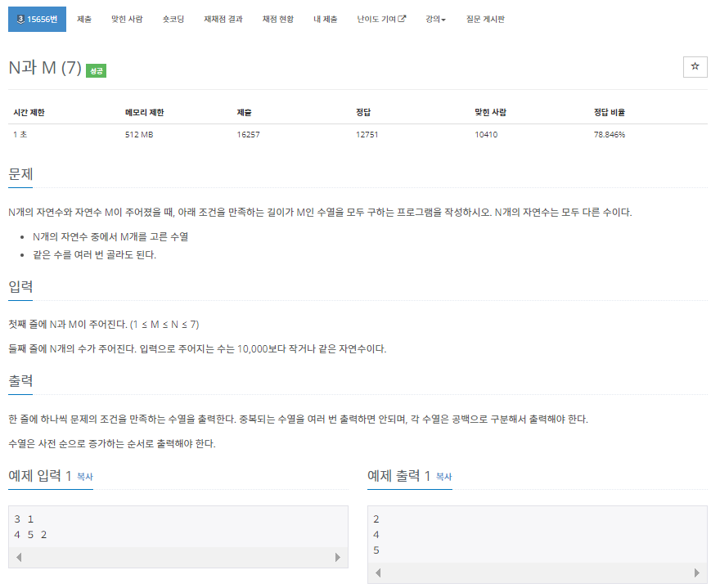Click example input text '4 5 2'
711x588 pixels.
pyautogui.click(x=30, y=535)
